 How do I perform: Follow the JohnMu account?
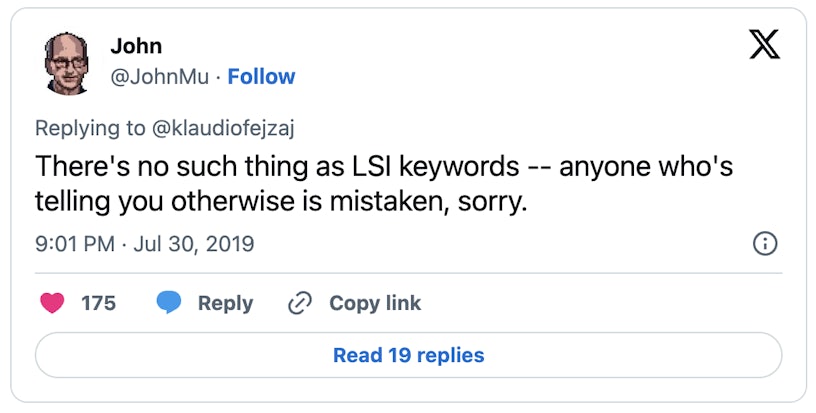(x=261, y=77)
